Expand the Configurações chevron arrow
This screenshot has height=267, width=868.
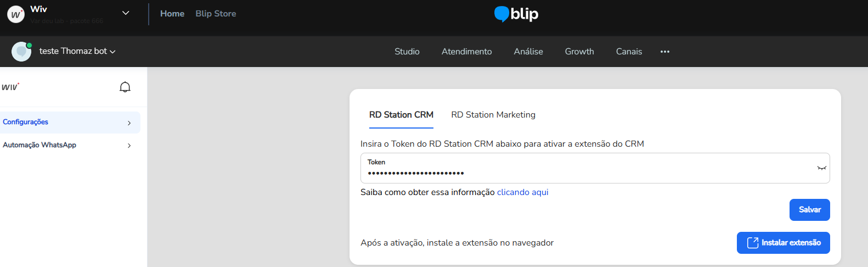point(129,123)
